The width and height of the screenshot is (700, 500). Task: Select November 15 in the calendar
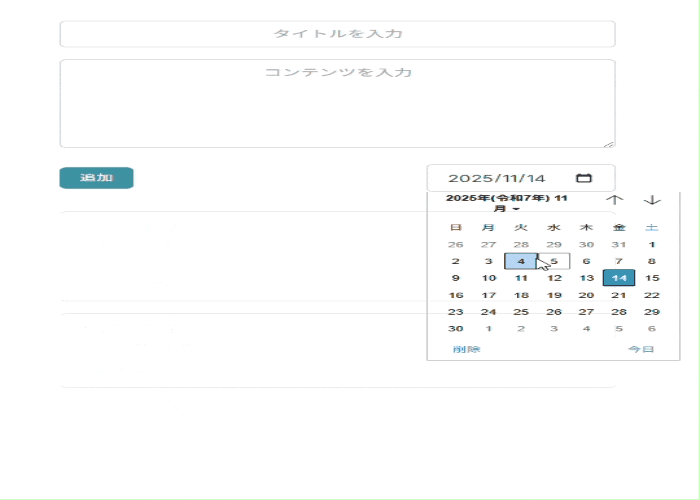(x=652, y=278)
